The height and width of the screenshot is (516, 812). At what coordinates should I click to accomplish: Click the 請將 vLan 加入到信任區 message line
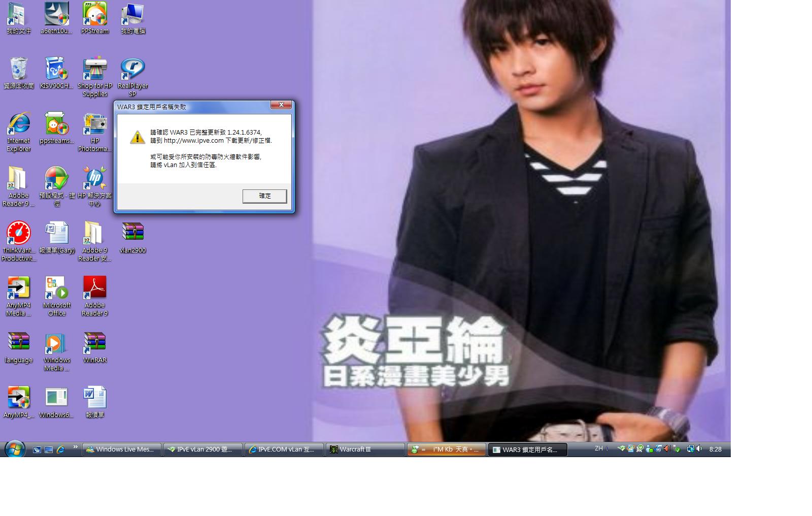point(184,165)
